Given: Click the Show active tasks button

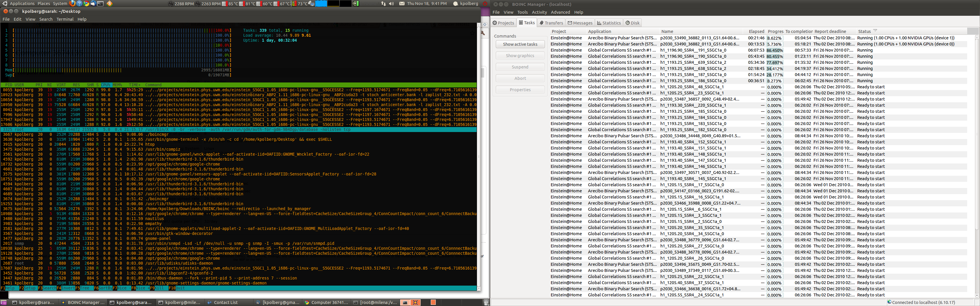Looking at the screenshot, I should point(520,45).
